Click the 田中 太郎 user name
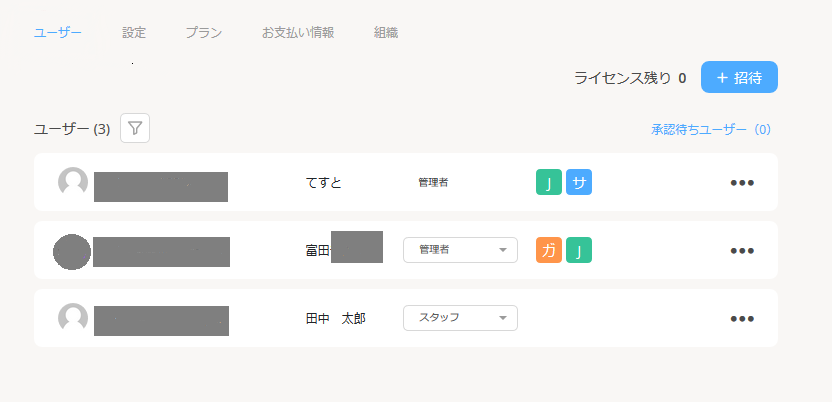Image resolution: width=832 pixels, height=402 pixels. (x=335, y=318)
